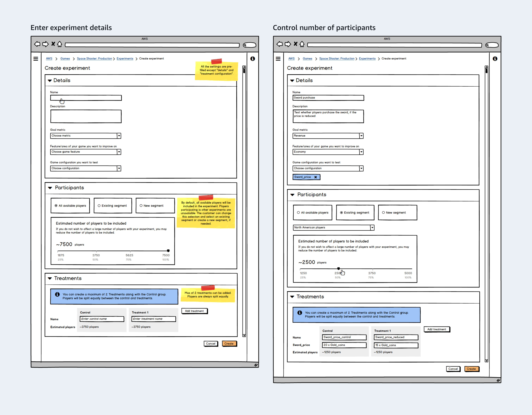Click Add treatment button in right window
This screenshot has height=415, width=532.
[x=437, y=329]
